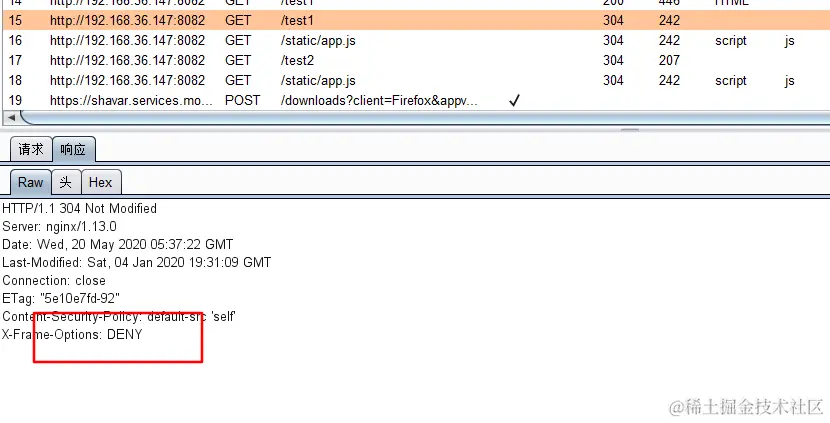Click the 304 status cell in row 15
Image resolution: width=830 pixels, height=423 pixels.
tap(613, 21)
